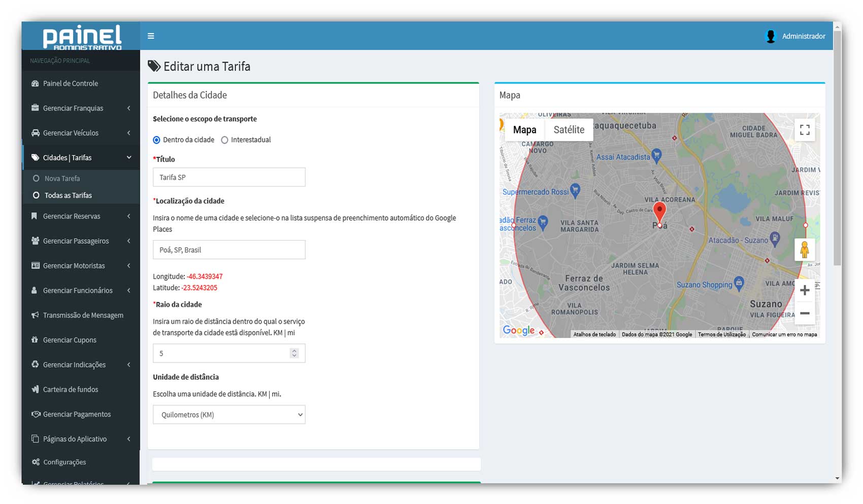Open Configurações menu item

pos(81,462)
